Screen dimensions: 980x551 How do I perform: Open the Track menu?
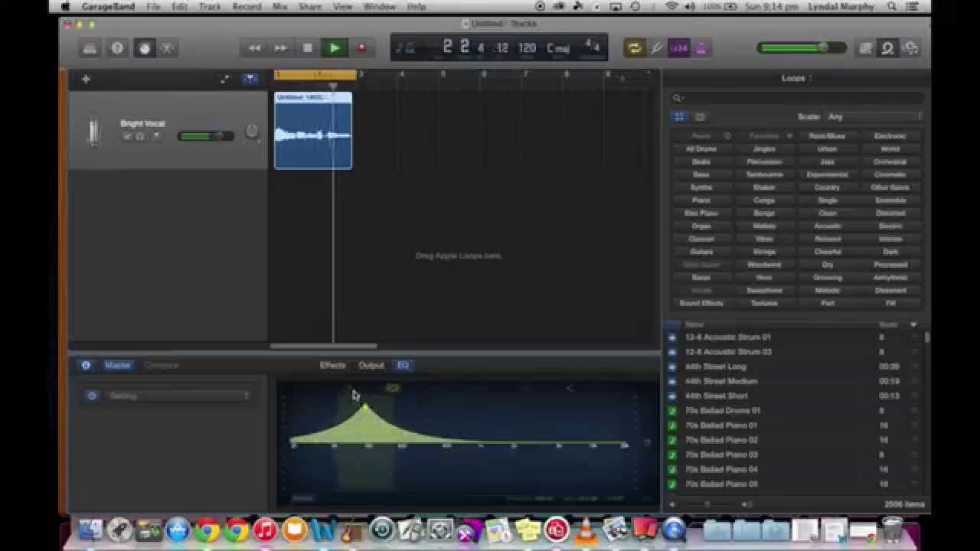pyautogui.click(x=210, y=6)
